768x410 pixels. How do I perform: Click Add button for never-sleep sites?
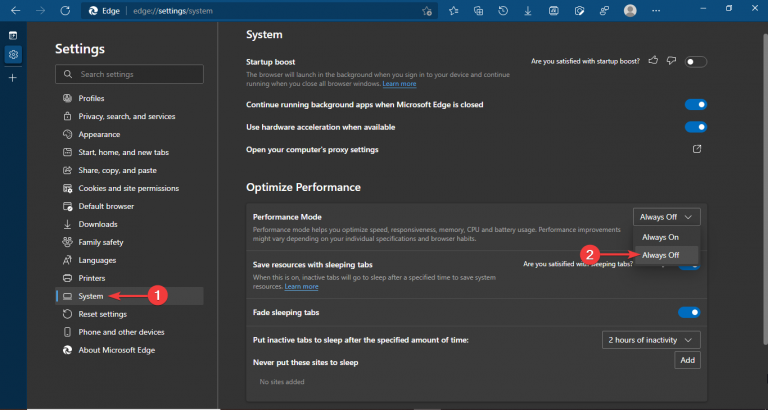pos(688,360)
